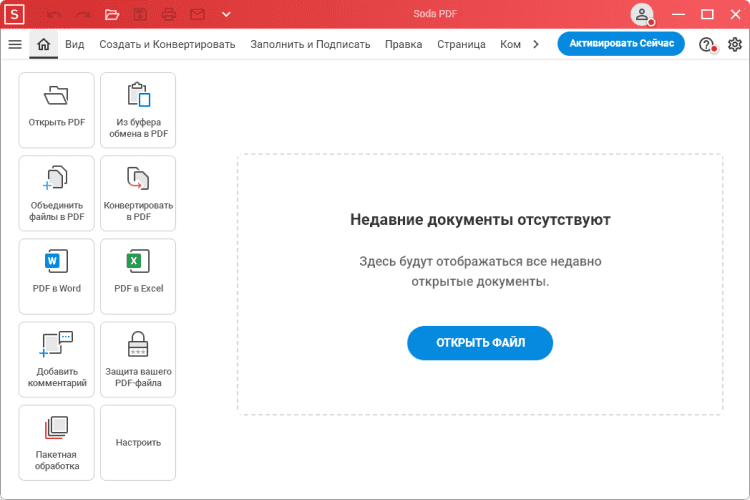
Task: Click the Конвертировать в PDF tile
Action: pos(138,193)
